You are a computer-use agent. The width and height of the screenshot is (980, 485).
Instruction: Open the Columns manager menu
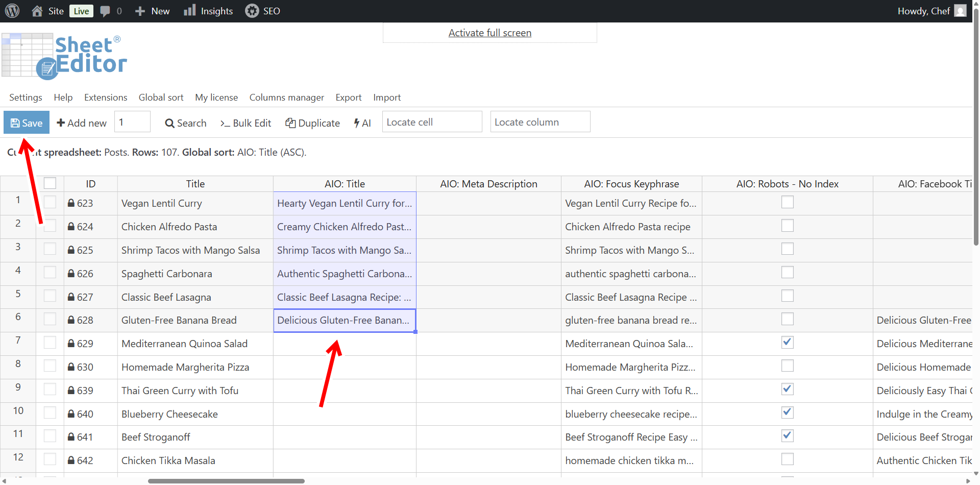click(x=286, y=98)
